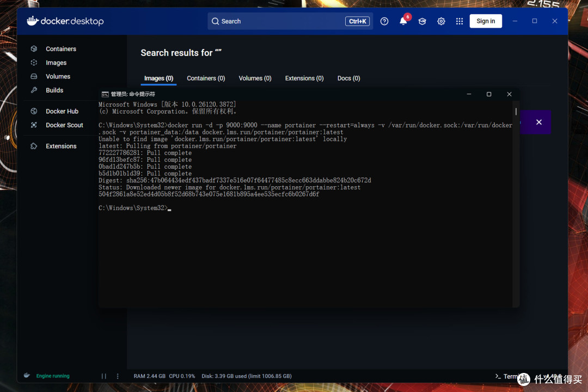Viewport: 588px width, 392px height.
Task: Go to Volumes section
Action: (x=58, y=77)
